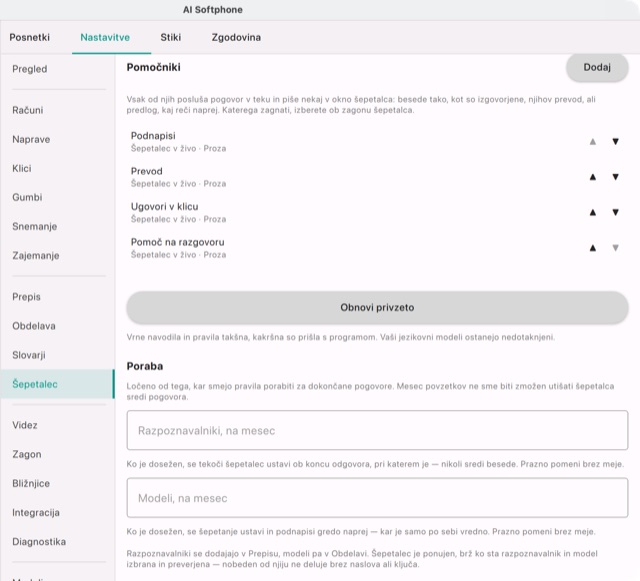Select the Podnapisi assistant row
The image size is (640, 581).
[377, 142]
